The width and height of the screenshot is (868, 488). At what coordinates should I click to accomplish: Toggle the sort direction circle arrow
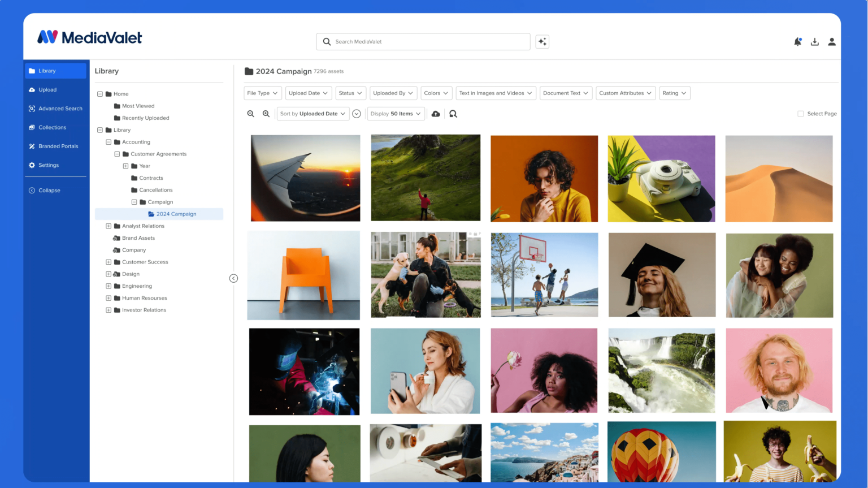click(x=357, y=114)
